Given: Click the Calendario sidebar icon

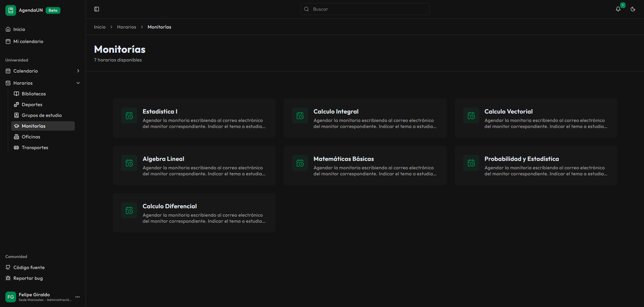Looking at the screenshot, I should (8, 71).
